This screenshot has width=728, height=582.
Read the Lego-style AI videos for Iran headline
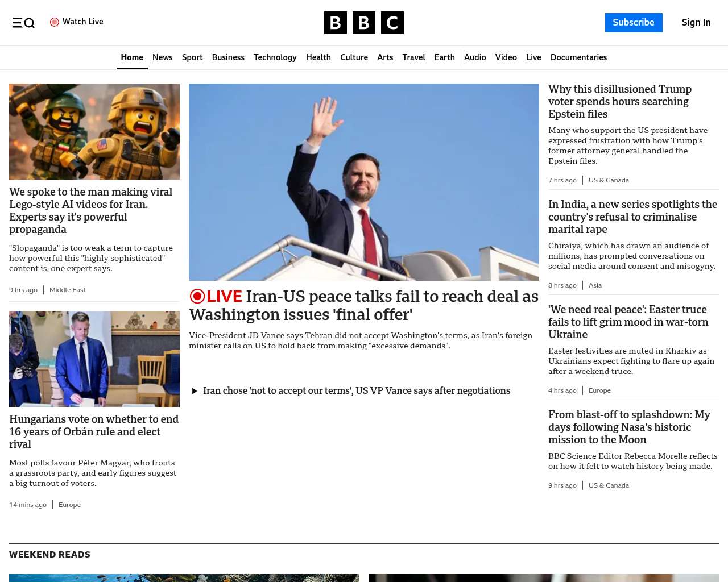click(91, 210)
